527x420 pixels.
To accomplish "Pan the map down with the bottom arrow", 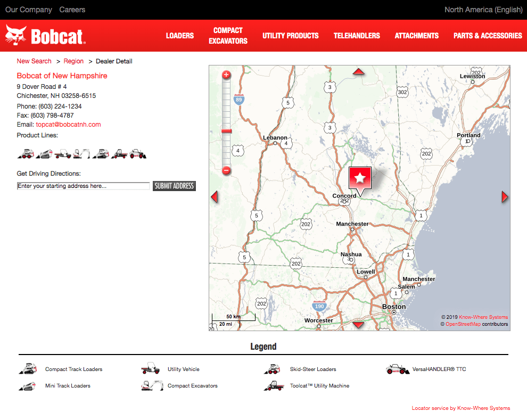I will [x=359, y=325].
